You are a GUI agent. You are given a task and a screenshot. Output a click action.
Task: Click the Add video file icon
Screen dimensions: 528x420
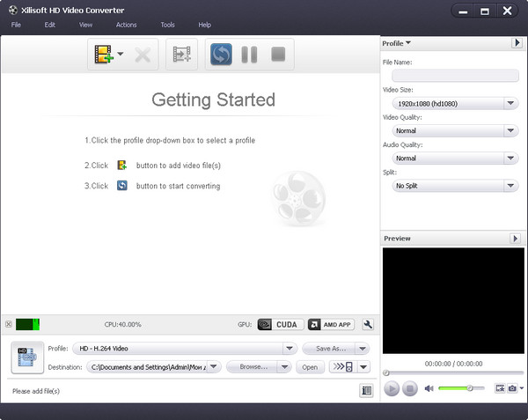pos(104,55)
